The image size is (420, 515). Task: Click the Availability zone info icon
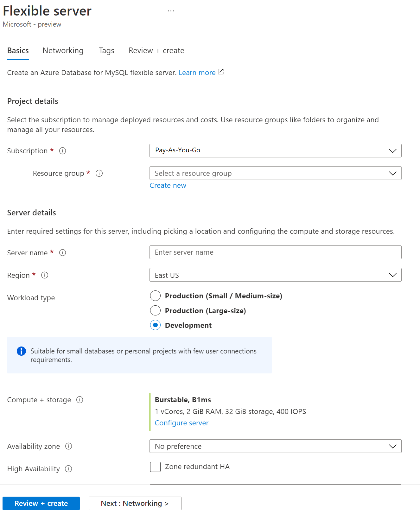pos(69,446)
